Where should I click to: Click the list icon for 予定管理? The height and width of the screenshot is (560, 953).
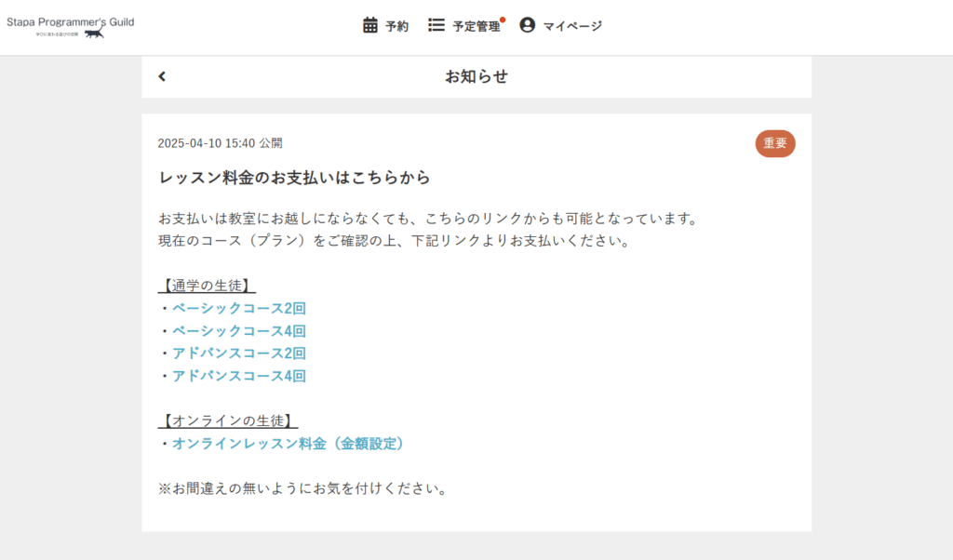(x=436, y=25)
